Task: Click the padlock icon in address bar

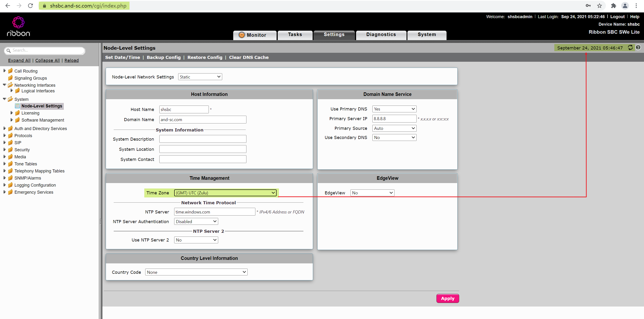Action: pos(44,6)
